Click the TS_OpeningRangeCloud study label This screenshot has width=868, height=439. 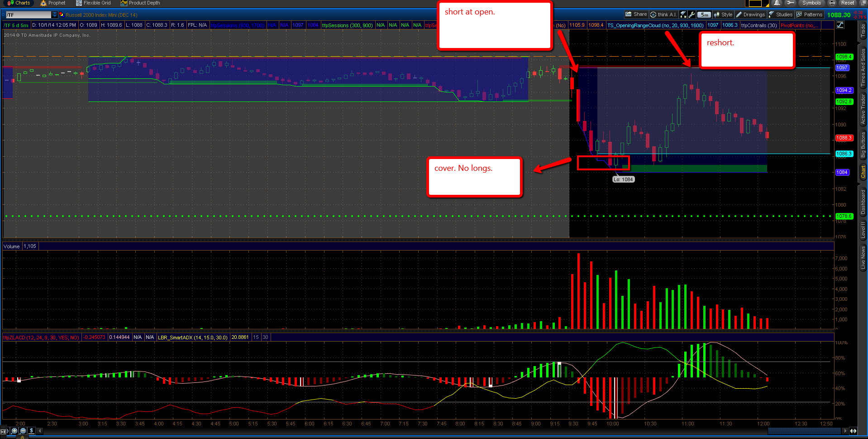[x=655, y=25]
